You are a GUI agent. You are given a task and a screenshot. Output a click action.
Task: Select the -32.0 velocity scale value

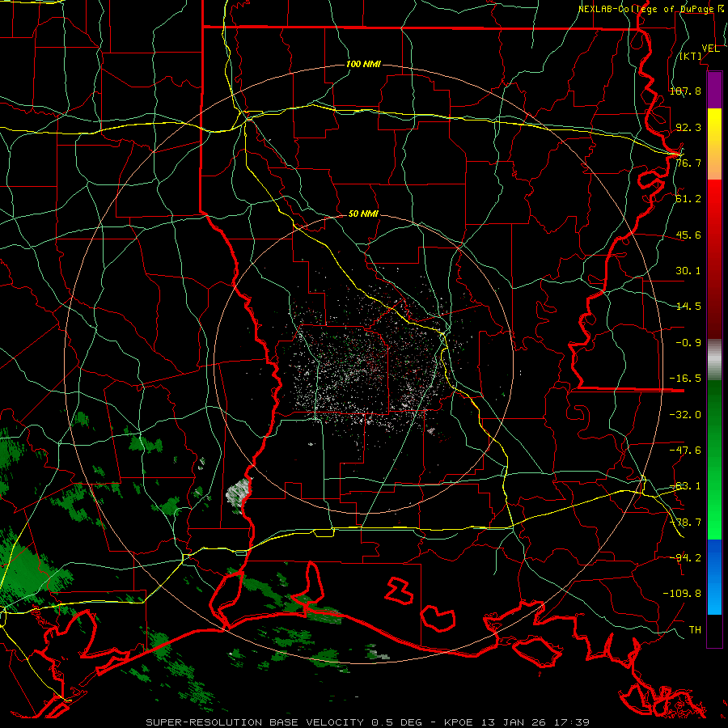click(x=685, y=414)
